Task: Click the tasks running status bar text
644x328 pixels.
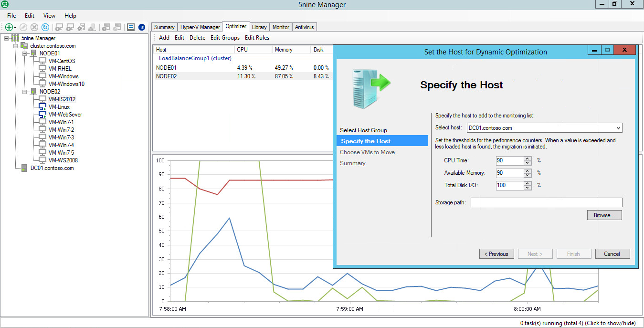Action: 578,323
